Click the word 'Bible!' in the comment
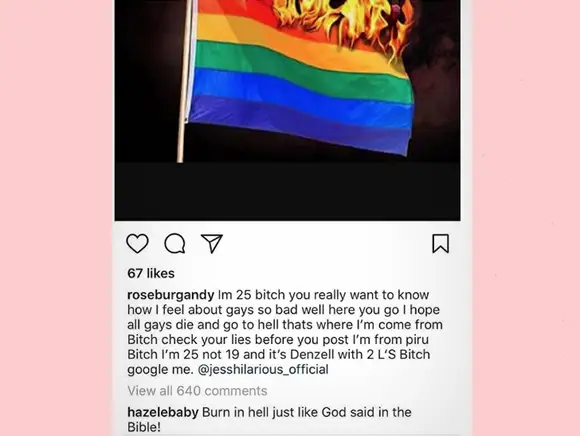The width and height of the screenshot is (580, 436). pos(144,427)
